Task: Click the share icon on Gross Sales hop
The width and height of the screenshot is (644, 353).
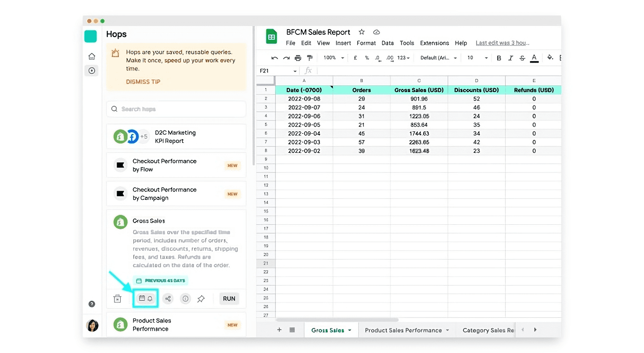Action: (x=168, y=299)
